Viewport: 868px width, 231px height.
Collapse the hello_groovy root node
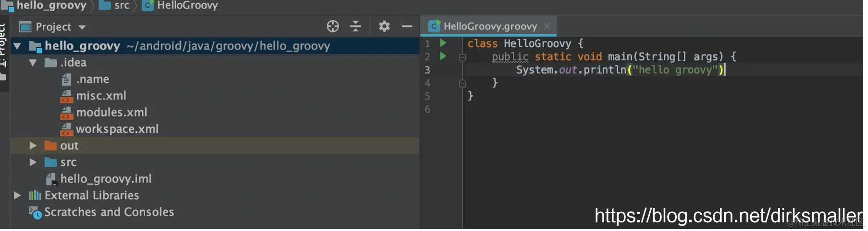click(x=17, y=46)
